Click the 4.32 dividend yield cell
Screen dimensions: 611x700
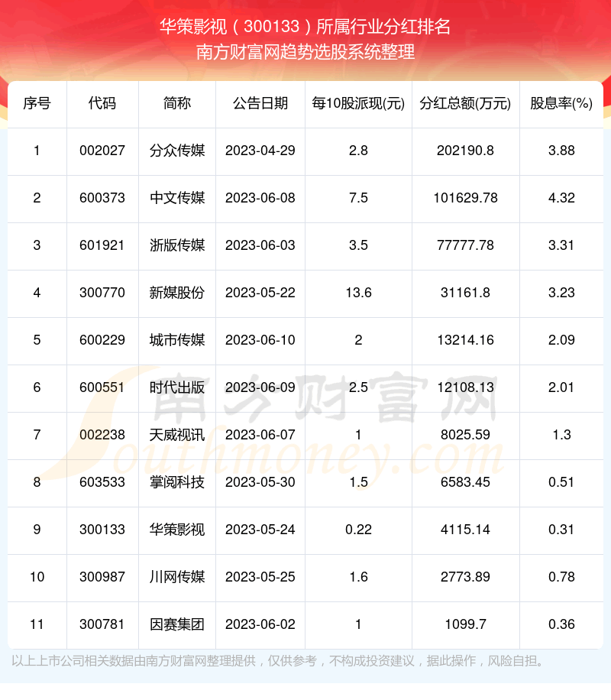click(561, 198)
